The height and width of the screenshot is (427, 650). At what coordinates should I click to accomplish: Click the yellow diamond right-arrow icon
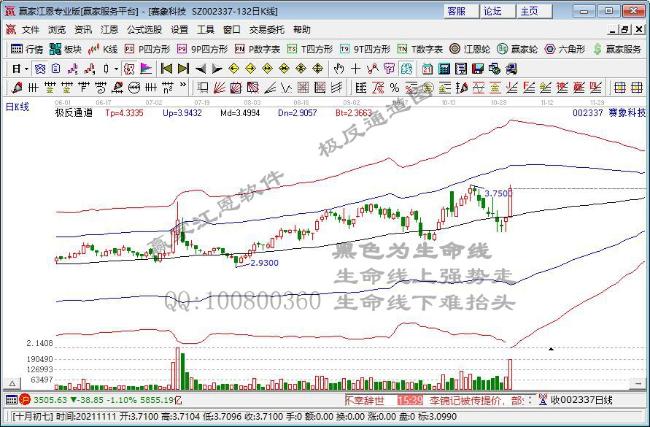click(250, 69)
